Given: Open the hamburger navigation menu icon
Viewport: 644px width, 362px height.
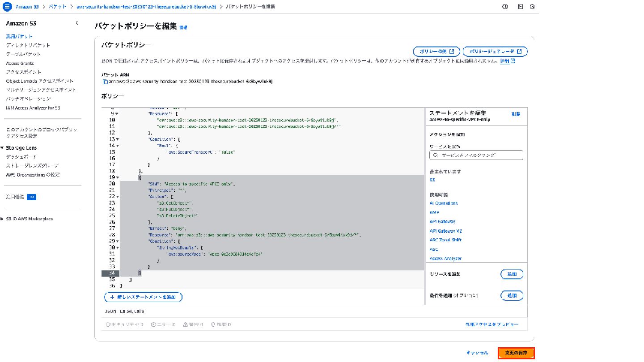Looking at the screenshot, I should tap(7, 7).
